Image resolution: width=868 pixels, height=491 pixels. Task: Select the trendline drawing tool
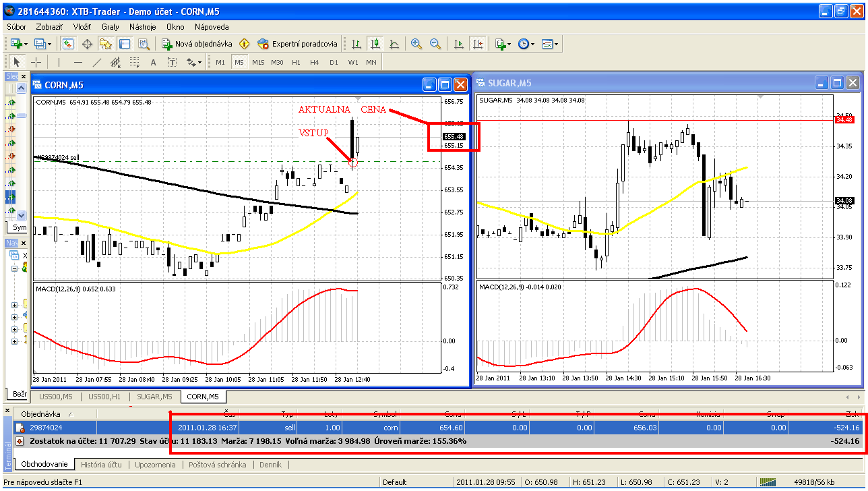click(97, 62)
